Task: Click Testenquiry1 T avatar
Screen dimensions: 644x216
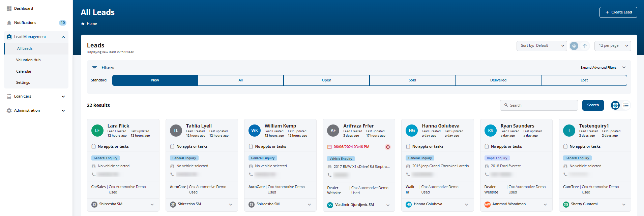Action: [x=569, y=131]
